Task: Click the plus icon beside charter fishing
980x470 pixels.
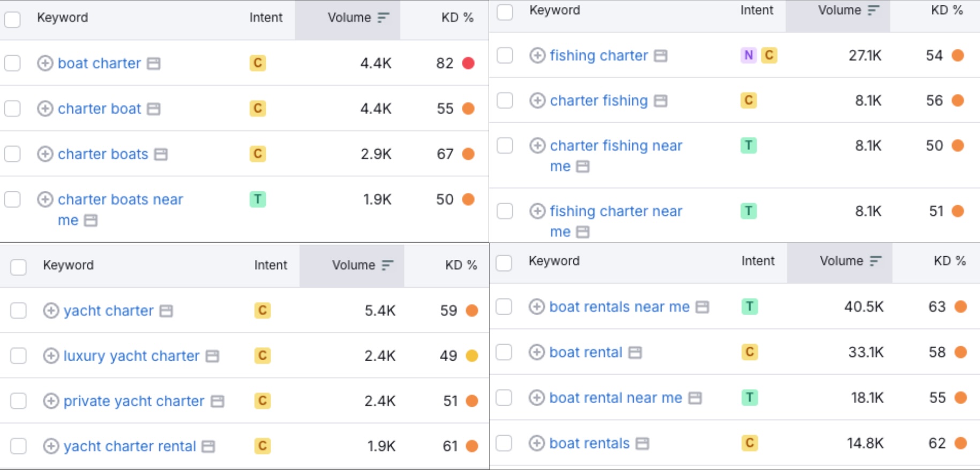Action: (537, 100)
